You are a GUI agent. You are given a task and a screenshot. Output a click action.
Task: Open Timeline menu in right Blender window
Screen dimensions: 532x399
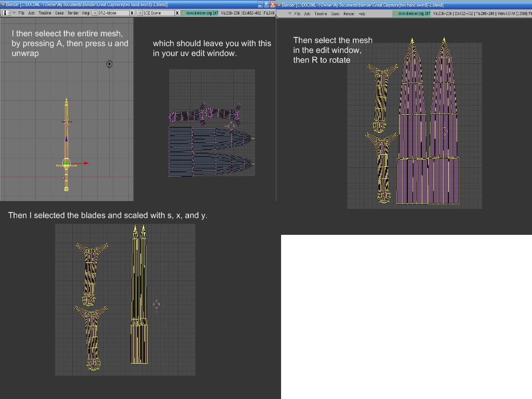coord(321,14)
